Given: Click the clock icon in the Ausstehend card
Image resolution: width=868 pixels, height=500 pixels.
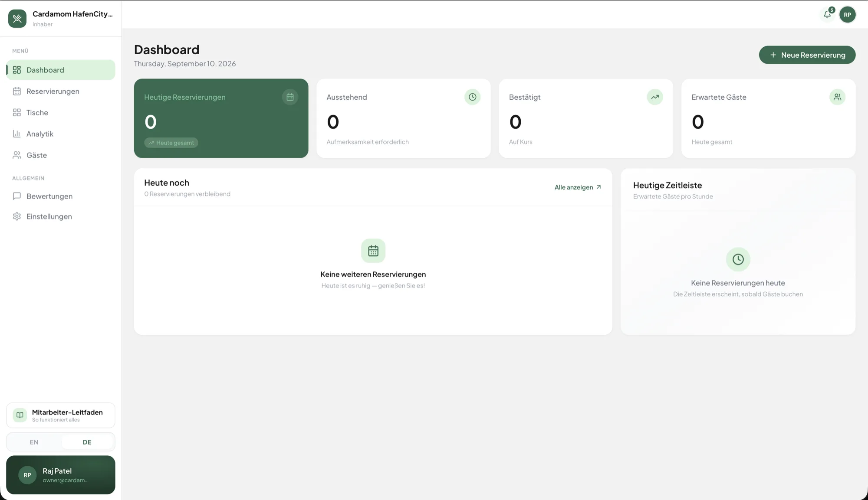Looking at the screenshot, I should (472, 97).
